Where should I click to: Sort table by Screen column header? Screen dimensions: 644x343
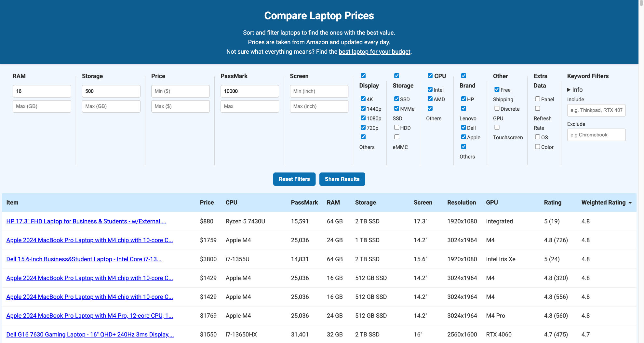pyautogui.click(x=423, y=202)
